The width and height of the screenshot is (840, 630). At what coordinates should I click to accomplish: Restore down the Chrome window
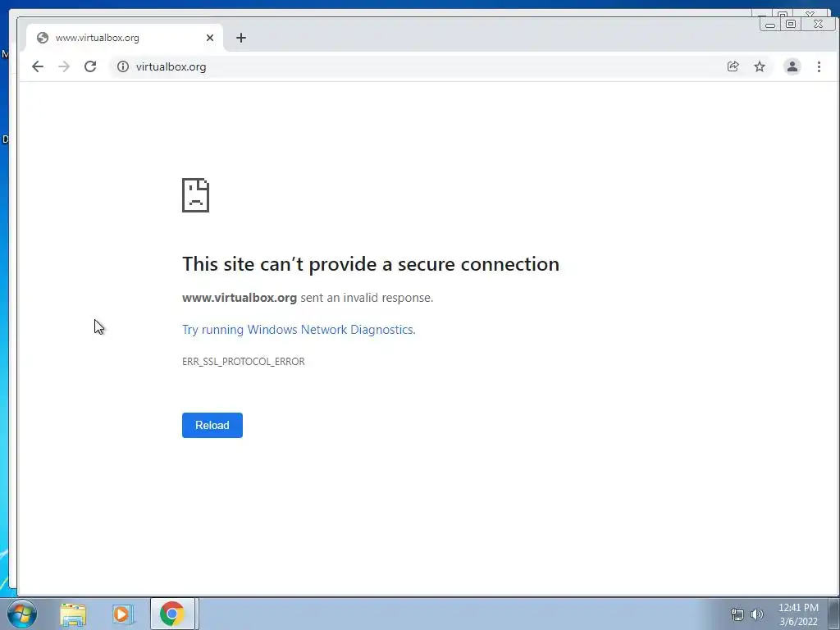tap(790, 24)
